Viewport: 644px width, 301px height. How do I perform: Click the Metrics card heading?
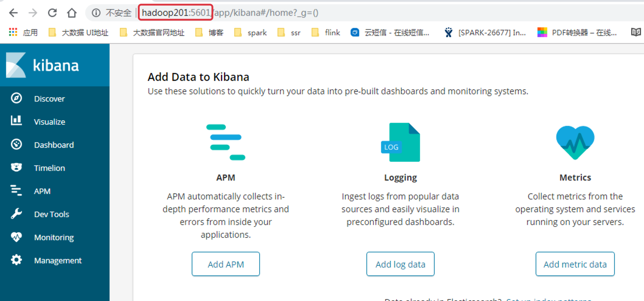[x=575, y=178]
